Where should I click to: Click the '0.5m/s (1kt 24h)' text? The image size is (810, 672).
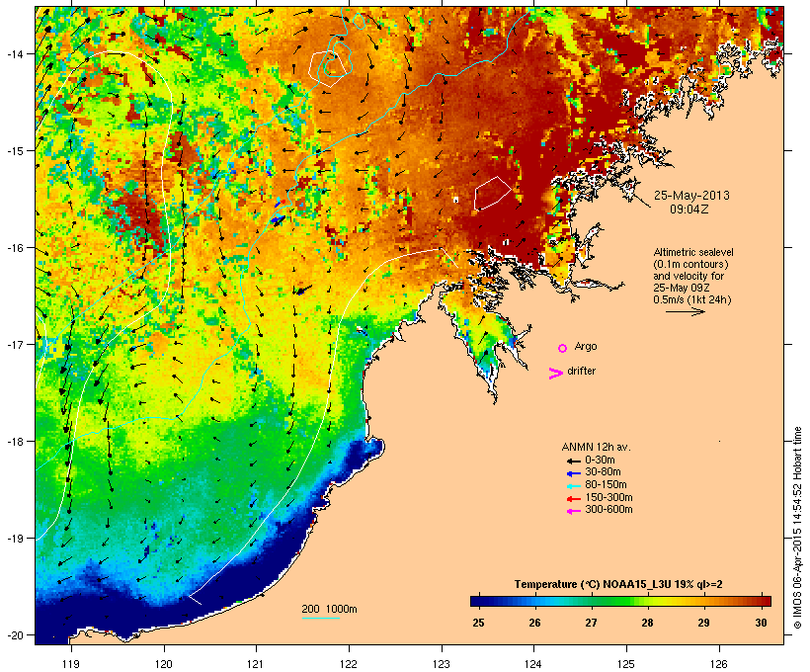(x=692, y=299)
